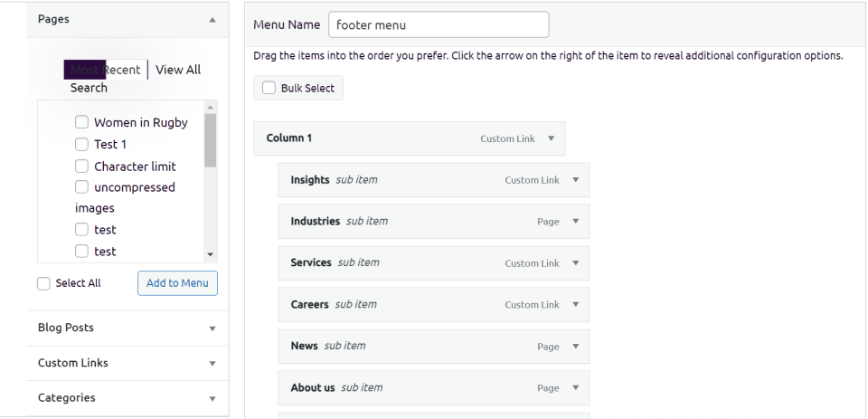
Task: Expand the News sub item arrow
Action: pyautogui.click(x=575, y=347)
